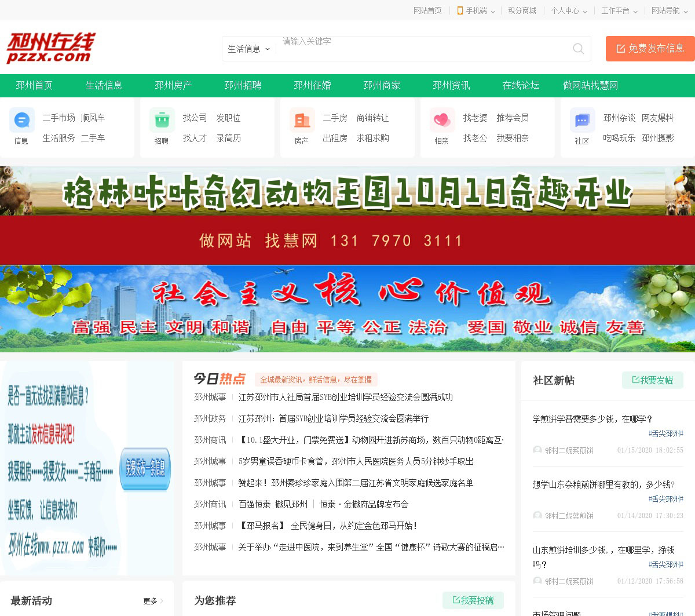
Task: Open the orange 房产 building icon
Action: click(302, 120)
